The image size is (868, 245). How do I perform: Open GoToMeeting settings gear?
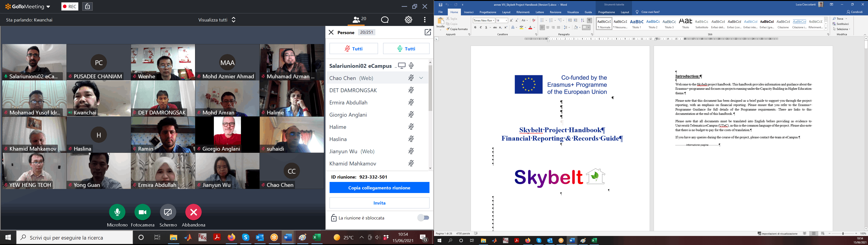pos(408,20)
